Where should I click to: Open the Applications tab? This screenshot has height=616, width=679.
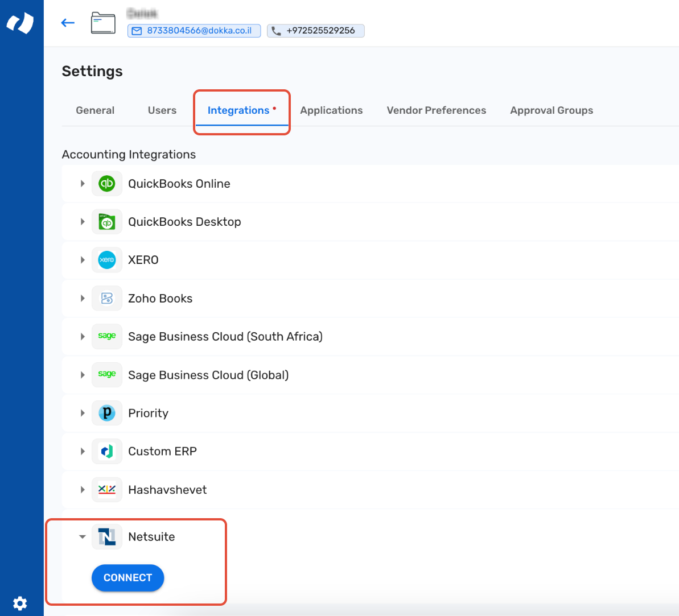click(x=331, y=110)
